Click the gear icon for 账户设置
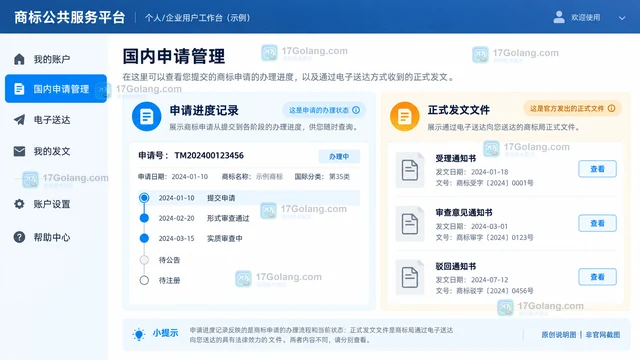This screenshot has height=360, width=640. click(19, 204)
